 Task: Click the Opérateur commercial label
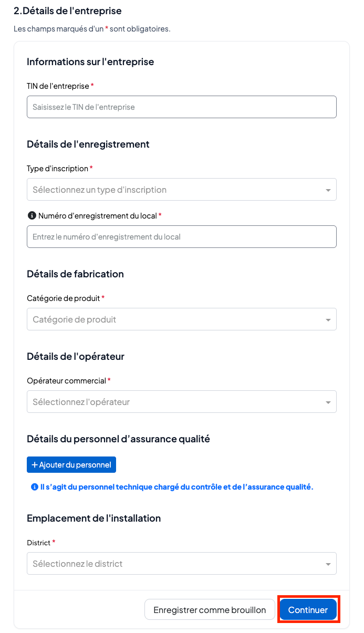pos(67,380)
